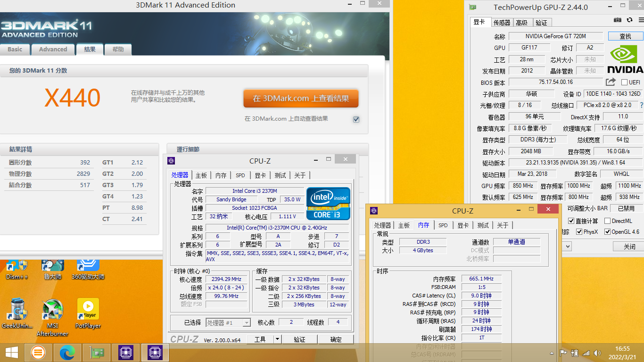Viewport: 644px width, 362px height.
Task: Uncheck auto view results on 3DMark.com
Action: (356, 119)
